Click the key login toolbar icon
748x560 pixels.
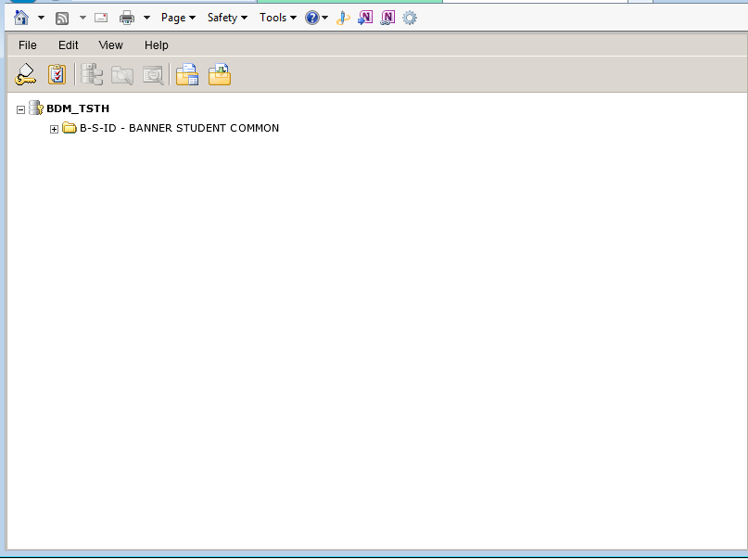(26, 75)
